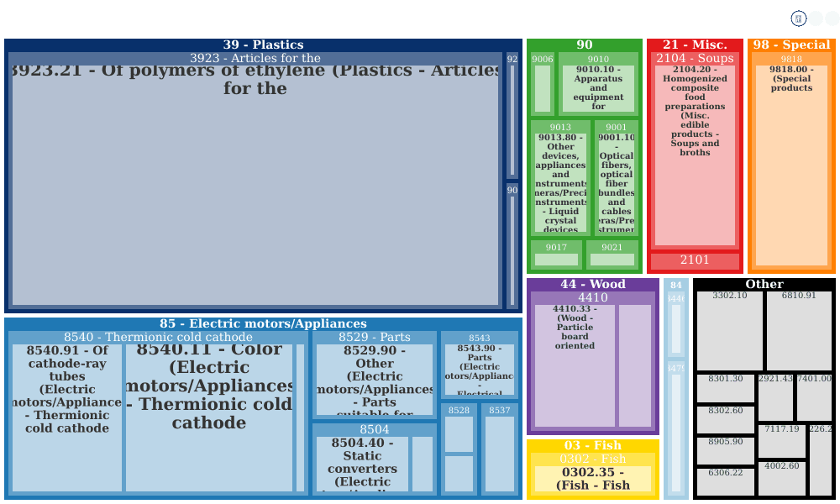Select the 44 - Wood category header

click(592, 285)
